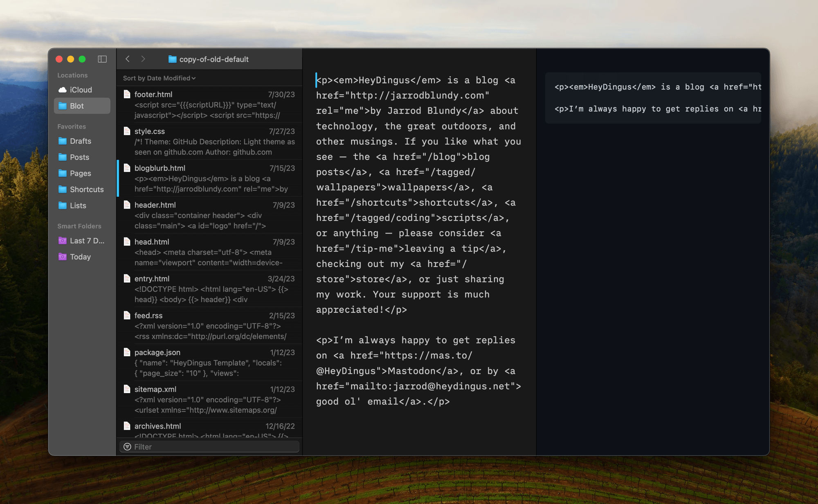Click the footer.html 7/30/23 date

tap(281, 94)
